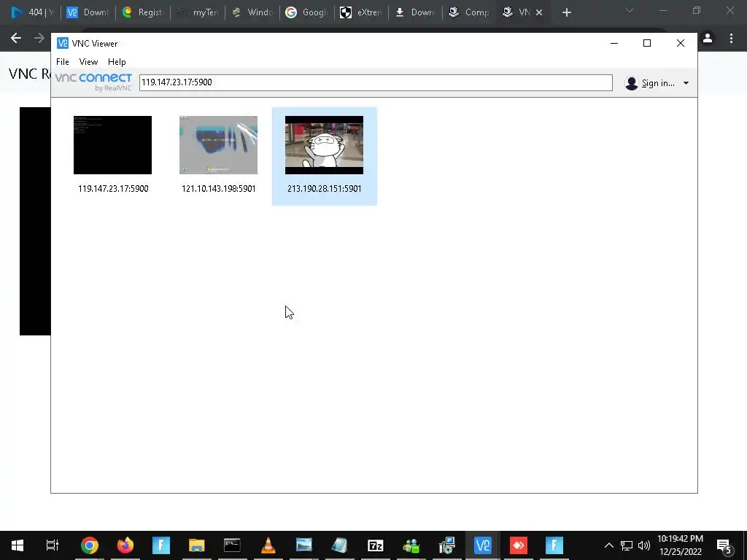This screenshot has height=560, width=747.
Task: Click the 121.10.143.198:5901 label text
Action: tap(219, 189)
